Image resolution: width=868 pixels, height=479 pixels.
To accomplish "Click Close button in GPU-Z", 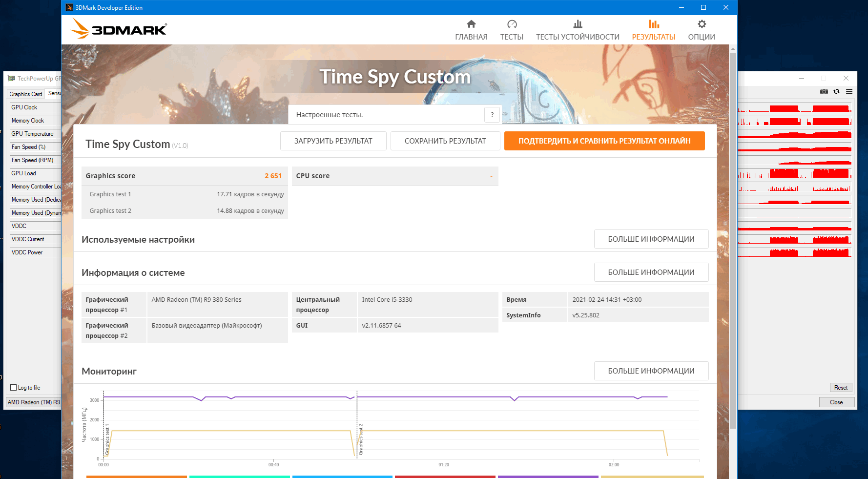I will point(836,402).
